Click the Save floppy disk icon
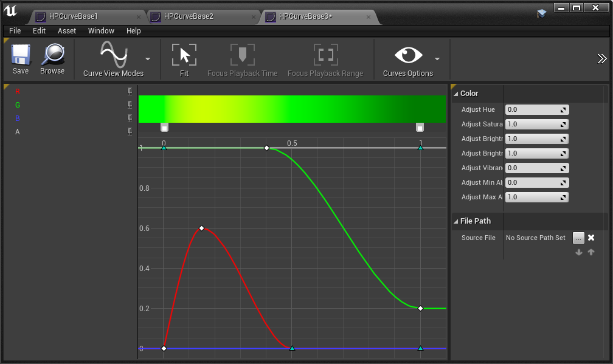 click(21, 54)
